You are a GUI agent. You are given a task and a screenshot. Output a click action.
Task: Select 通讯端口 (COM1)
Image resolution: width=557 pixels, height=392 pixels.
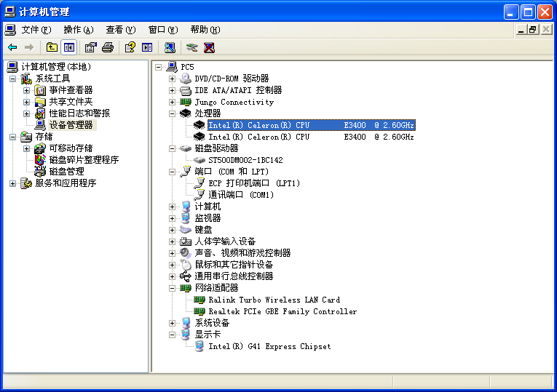[x=241, y=195]
